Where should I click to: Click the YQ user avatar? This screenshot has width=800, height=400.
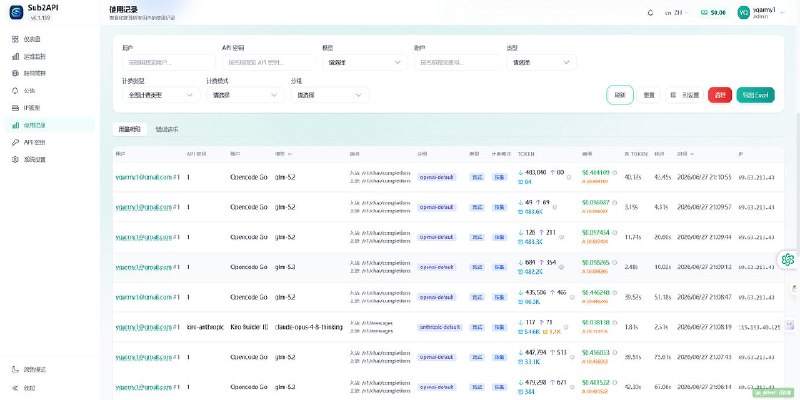pos(743,12)
